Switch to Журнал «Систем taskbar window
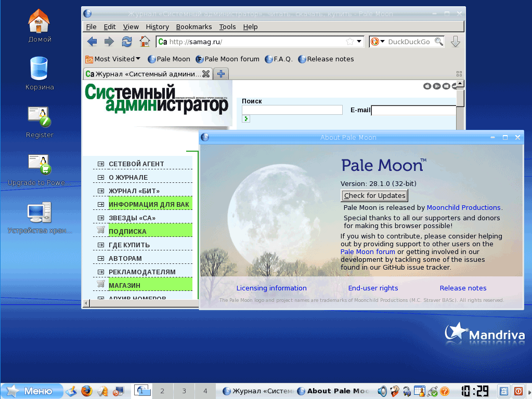This screenshot has width=532, height=399. [x=258, y=391]
